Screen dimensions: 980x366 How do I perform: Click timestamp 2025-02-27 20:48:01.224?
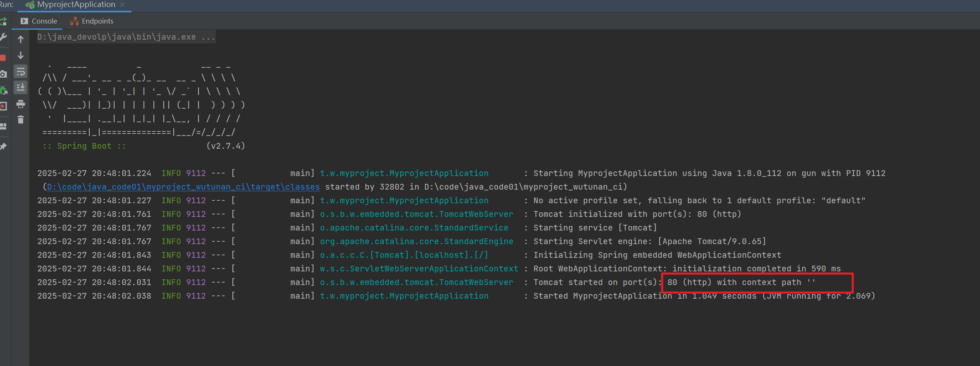pyautogui.click(x=94, y=173)
